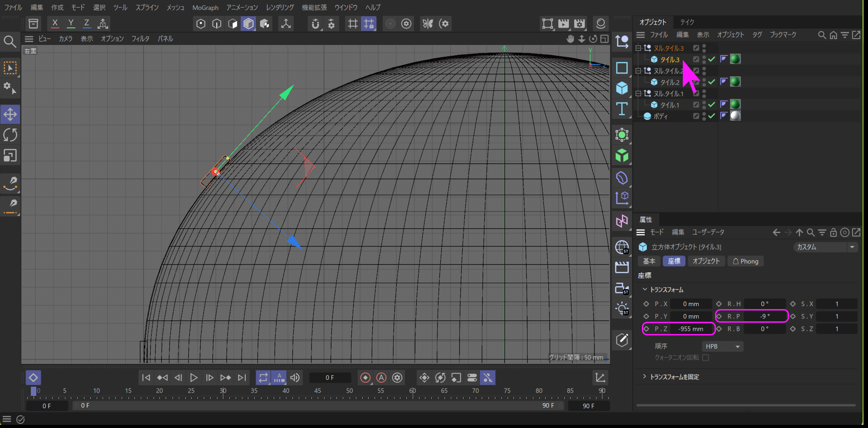Click the Record active objects button
Screen dimensions: 868x428
point(365,378)
